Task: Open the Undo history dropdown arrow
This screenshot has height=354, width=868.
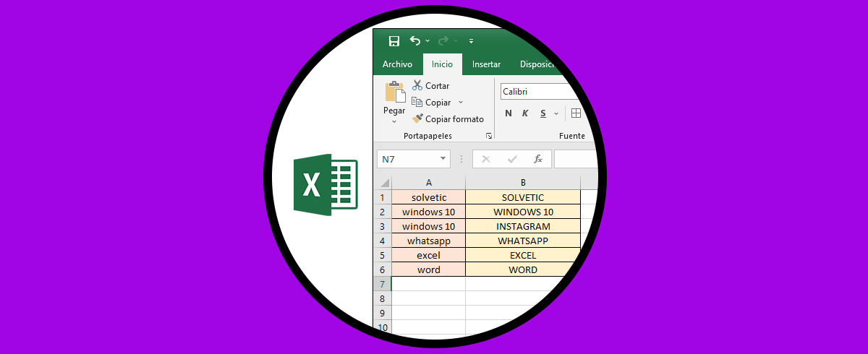Action: pyautogui.click(x=427, y=41)
